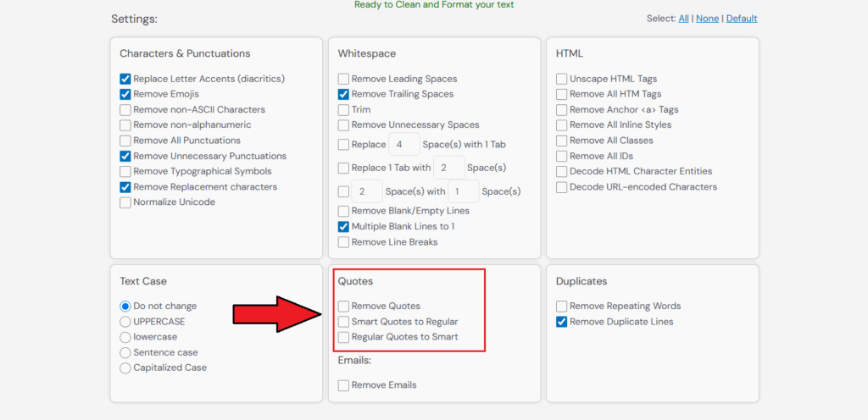Image resolution: width=868 pixels, height=420 pixels.
Task: Uncheck Multiple Blank Lines to 1
Action: click(343, 227)
